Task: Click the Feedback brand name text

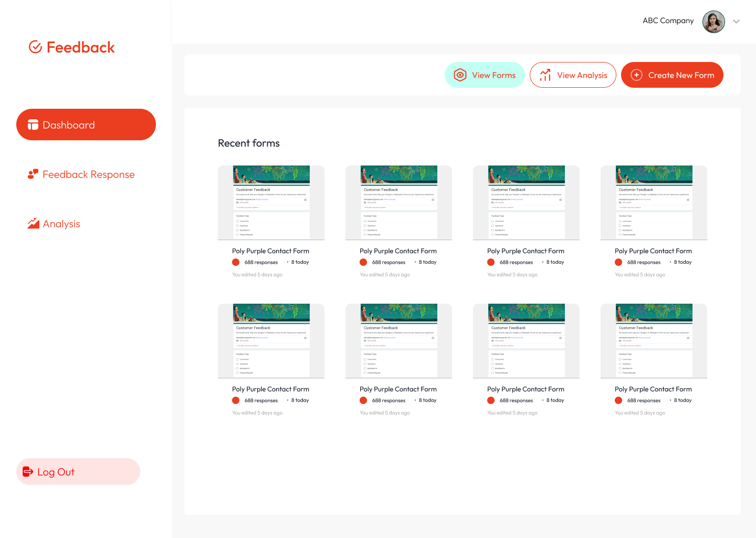Action: (81, 47)
